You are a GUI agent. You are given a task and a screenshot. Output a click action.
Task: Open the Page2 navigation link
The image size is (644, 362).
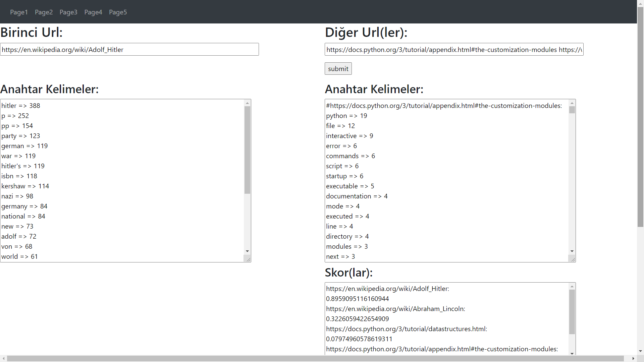tap(44, 12)
